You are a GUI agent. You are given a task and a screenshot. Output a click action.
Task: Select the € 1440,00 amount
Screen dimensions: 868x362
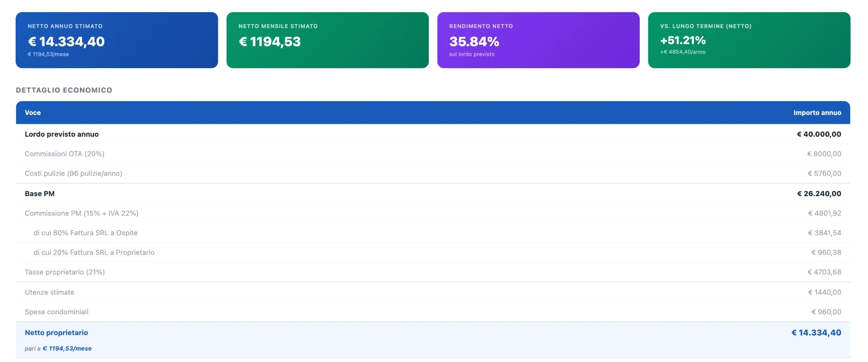(825, 292)
